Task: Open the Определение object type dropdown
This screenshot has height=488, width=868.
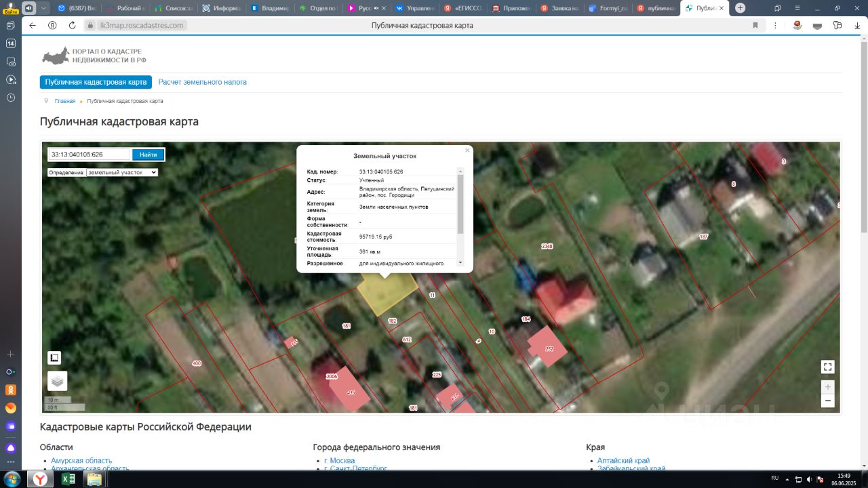Action: coord(122,172)
